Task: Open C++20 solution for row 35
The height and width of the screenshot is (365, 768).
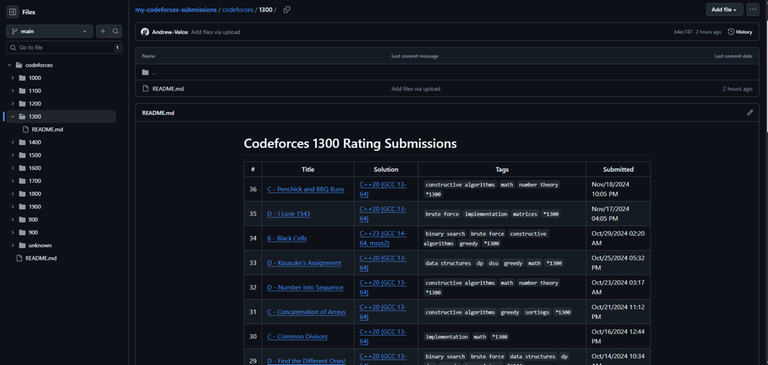Action: 383,214
